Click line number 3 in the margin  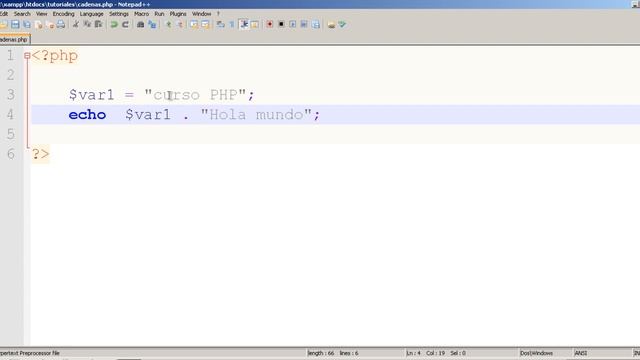[11, 94]
